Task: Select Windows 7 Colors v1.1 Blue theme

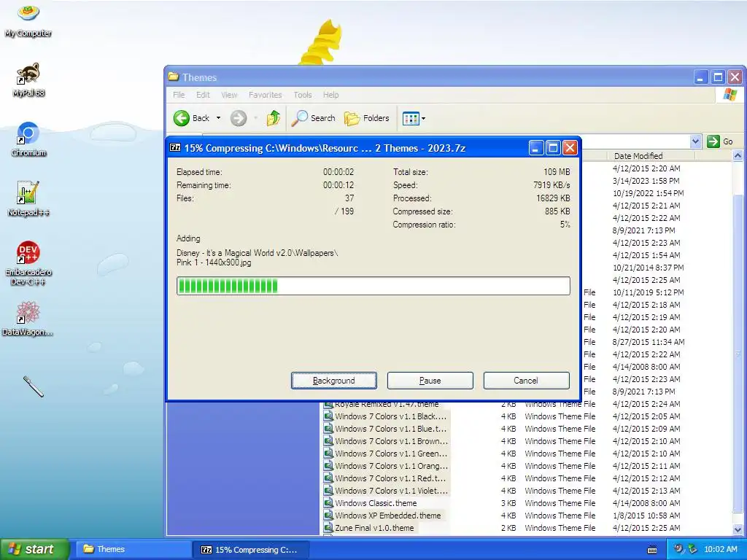Action: [391, 429]
